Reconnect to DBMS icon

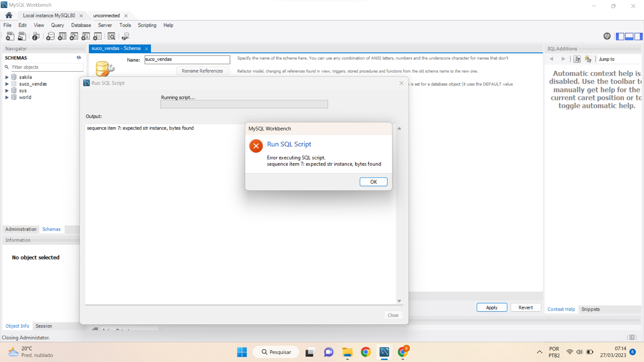pyautogui.click(x=125, y=36)
